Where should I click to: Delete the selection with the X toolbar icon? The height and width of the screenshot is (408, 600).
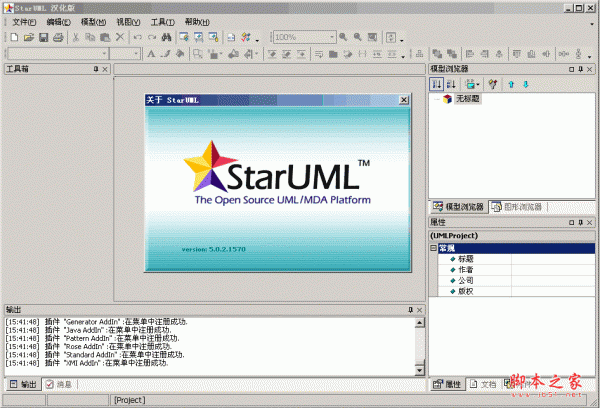click(x=120, y=37)
